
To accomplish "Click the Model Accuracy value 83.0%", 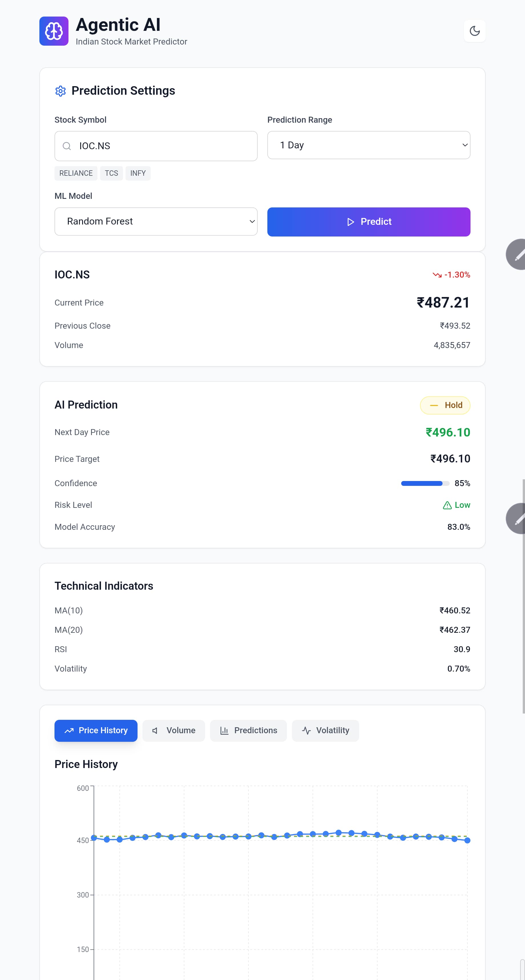I will [459, 527].
